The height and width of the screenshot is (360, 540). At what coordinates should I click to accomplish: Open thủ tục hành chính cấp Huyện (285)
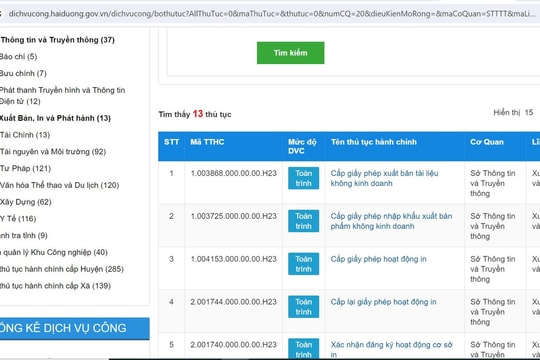(x=62, y=269)
